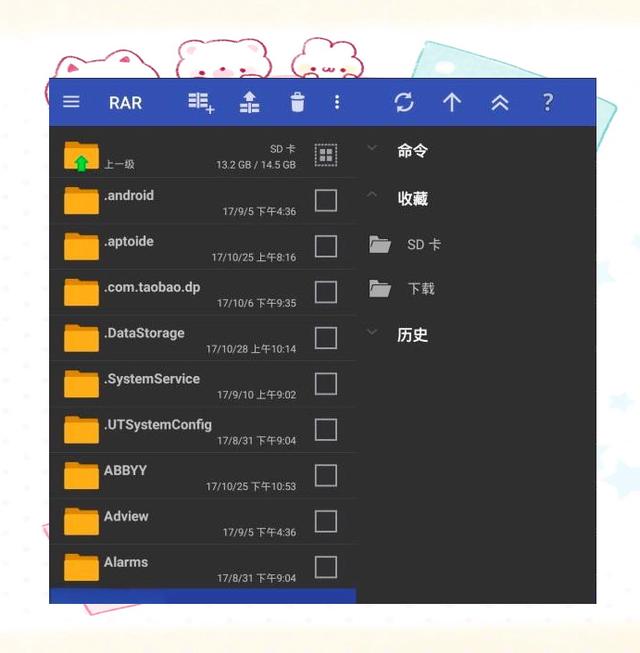The width and height of the screenshot is (640, 653).
Task: Toggle select-all grid icon
Action: 326,155
